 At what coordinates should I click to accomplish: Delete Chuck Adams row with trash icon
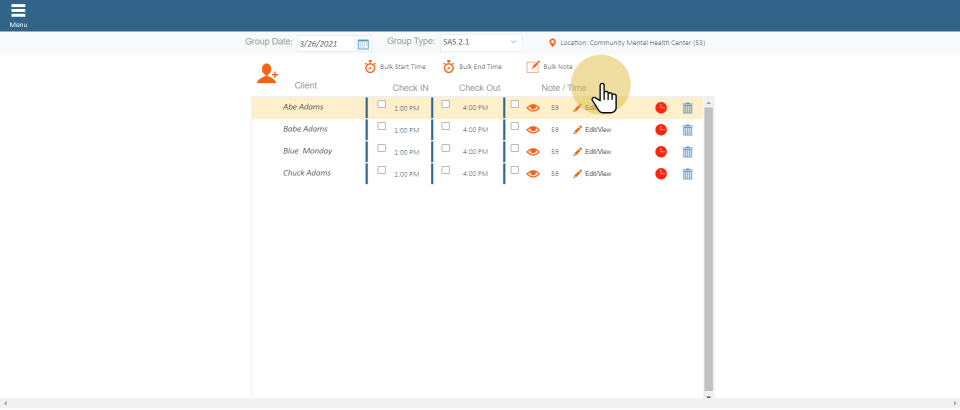(x=687, y=174)
